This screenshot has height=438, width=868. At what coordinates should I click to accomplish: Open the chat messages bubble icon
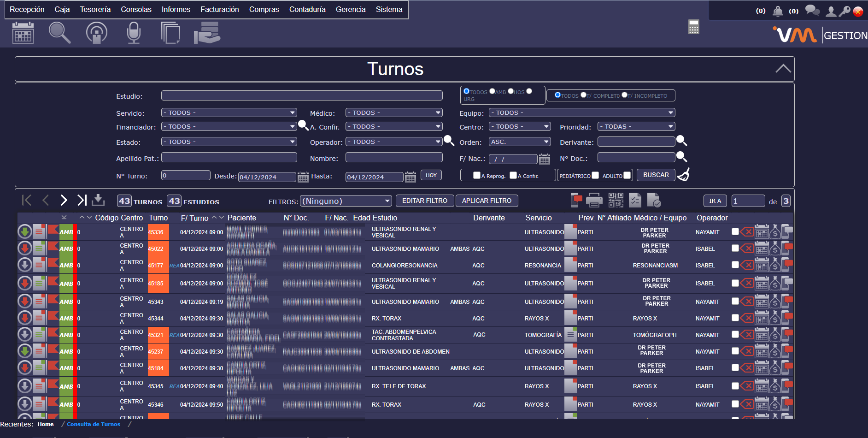click(812, 11)
